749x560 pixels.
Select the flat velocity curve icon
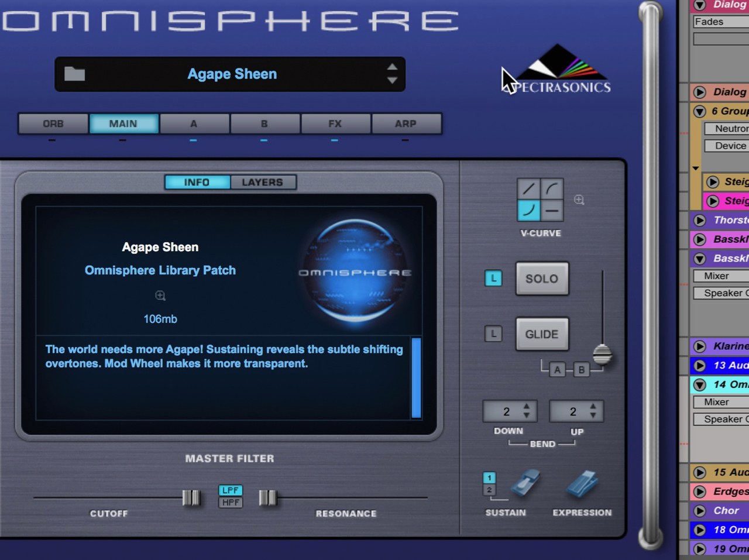(552, 210)
